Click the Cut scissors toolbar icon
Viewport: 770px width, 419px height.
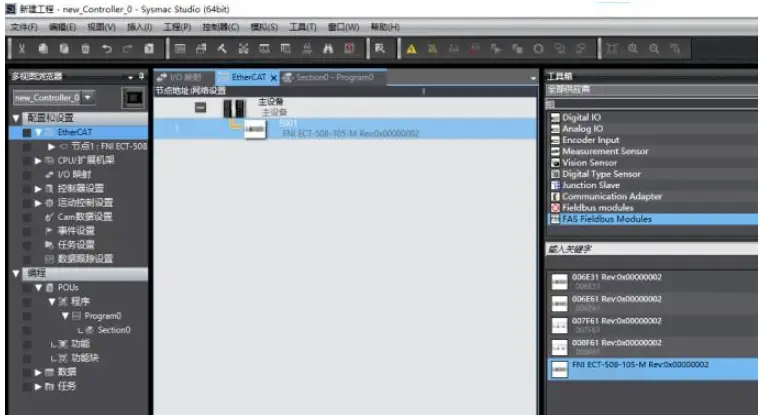22,49
